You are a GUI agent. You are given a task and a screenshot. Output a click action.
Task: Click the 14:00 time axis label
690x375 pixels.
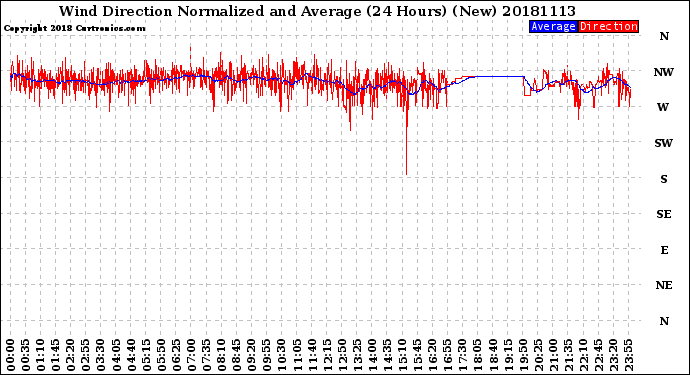pos(373,355)
